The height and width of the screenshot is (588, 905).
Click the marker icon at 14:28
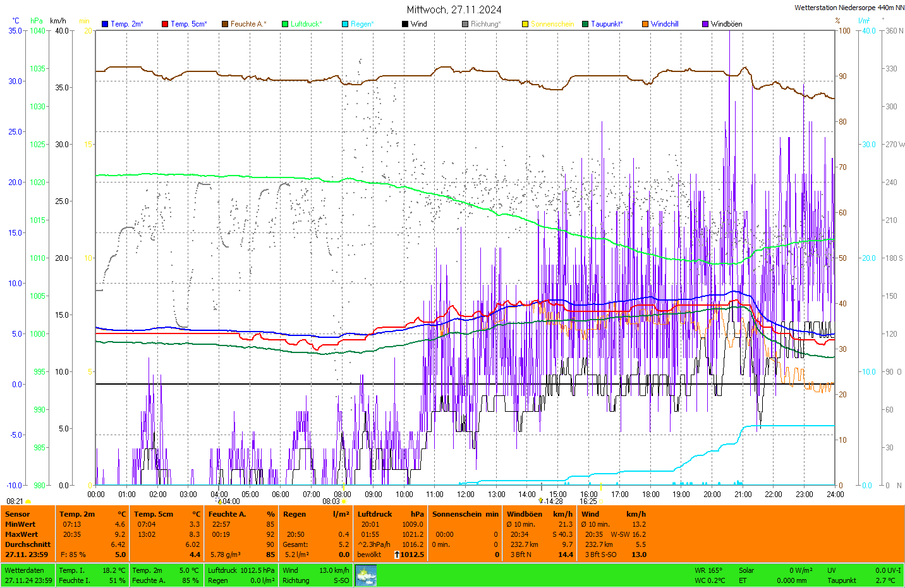pyautogui.click(x=541, y=501)
